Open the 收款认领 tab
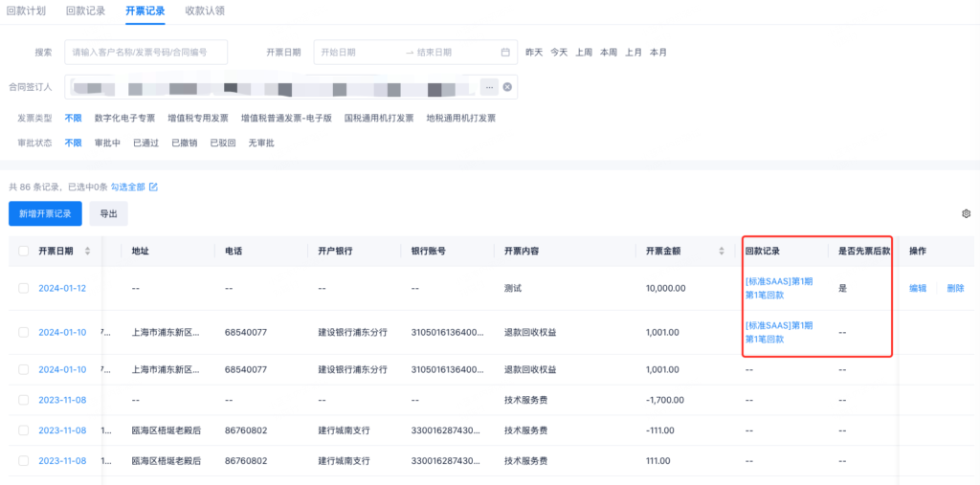Image resolution: width=980 pixels, height=485 pixels. click(x=204, y=11)
